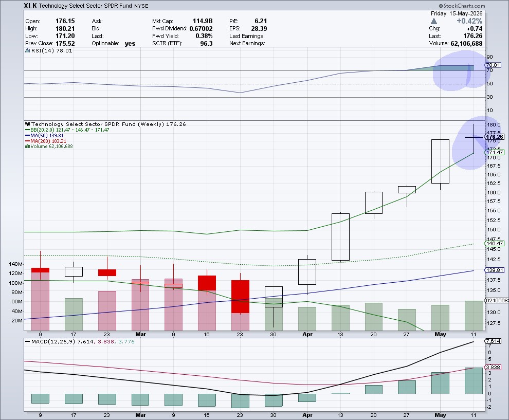Viewport: 509px width, 420px height.
Task: Click the Optionable value yes
Action: tap(130, 44)
